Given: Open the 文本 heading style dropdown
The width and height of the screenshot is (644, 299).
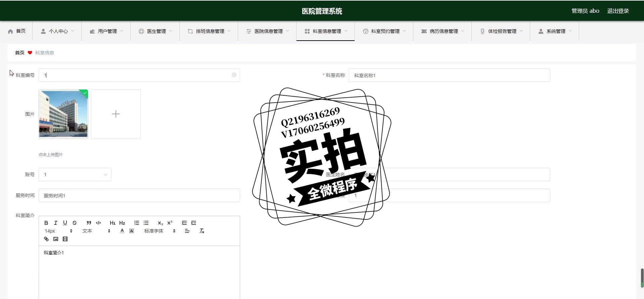Looking at the screenshot, I should [x=96, y=231].
